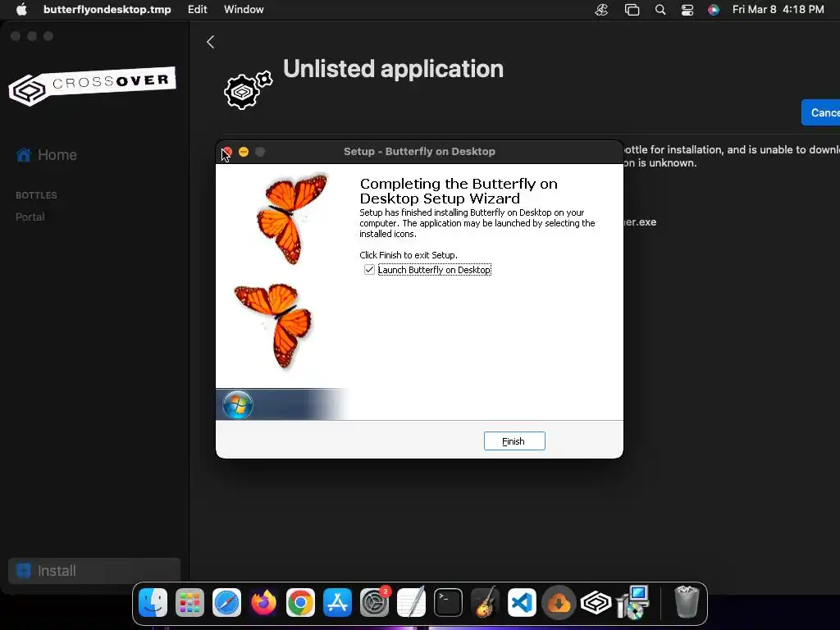Uncheck Launch Butterfly on Desktop checkbox

[369, 269]
